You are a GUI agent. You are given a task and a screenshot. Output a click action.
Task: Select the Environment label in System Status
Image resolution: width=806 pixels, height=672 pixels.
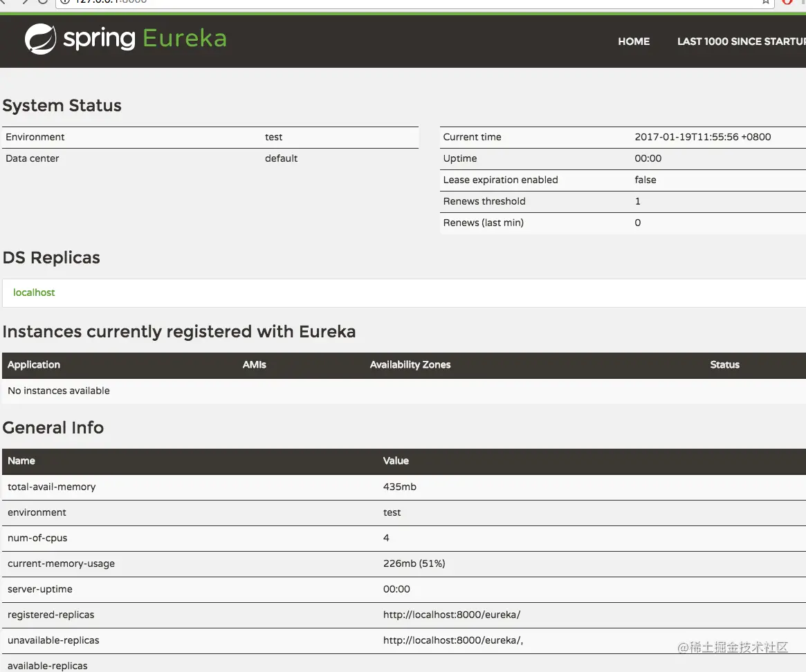[35, 137]
